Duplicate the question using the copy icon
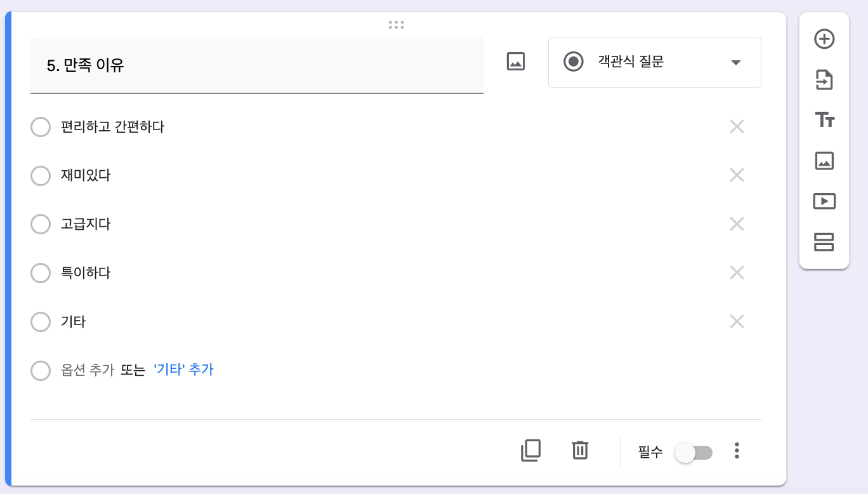The image size is (868, 494). pos(530,450)
